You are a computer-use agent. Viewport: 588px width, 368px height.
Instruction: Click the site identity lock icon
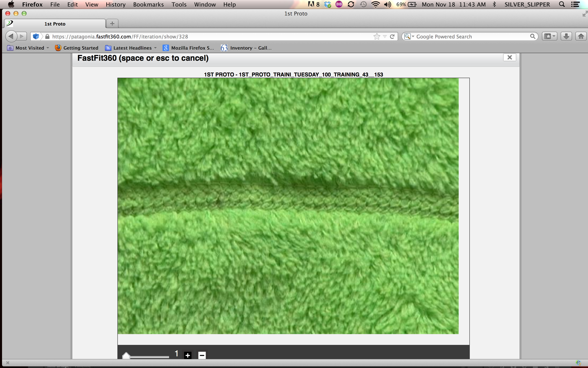click(x=47, y=37)
